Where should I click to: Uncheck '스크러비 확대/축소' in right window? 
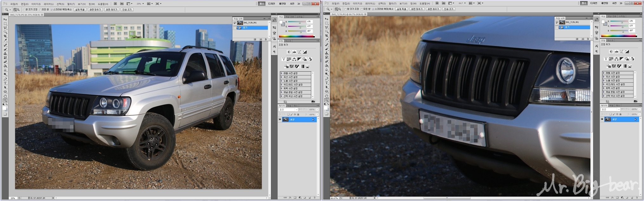(373, 9)
